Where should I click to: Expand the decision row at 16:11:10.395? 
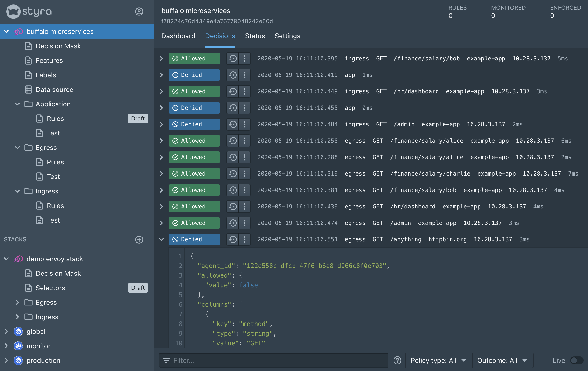(161, 59)
